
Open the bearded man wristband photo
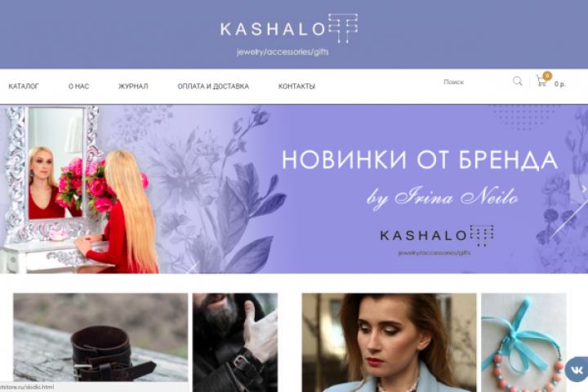[235, 342]
